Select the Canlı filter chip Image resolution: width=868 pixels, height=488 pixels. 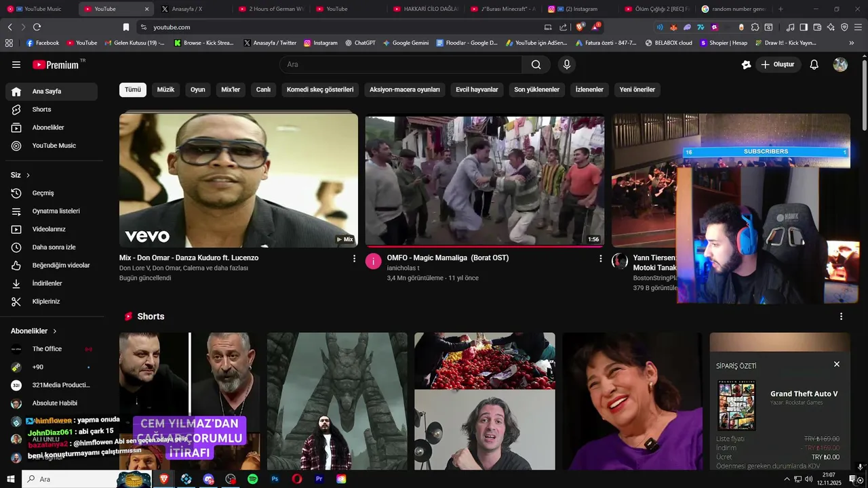tap(263, 89)
